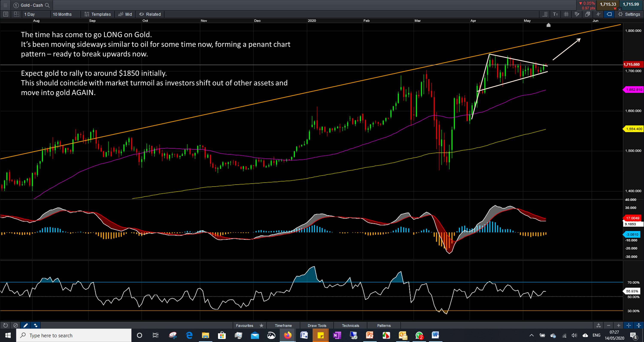The height and width of the screenshot is (342, 644).
Task: Toggle chart gridlines hash icon
Action: [566, 14]
